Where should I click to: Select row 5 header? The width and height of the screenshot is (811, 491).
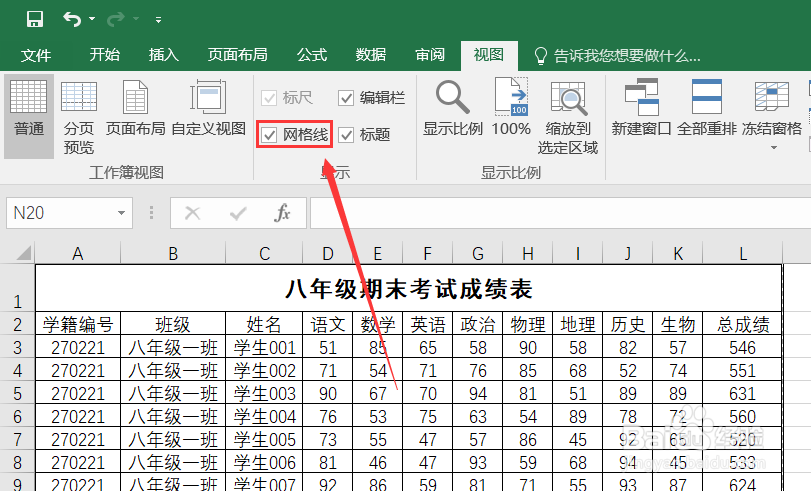point(18,394)
